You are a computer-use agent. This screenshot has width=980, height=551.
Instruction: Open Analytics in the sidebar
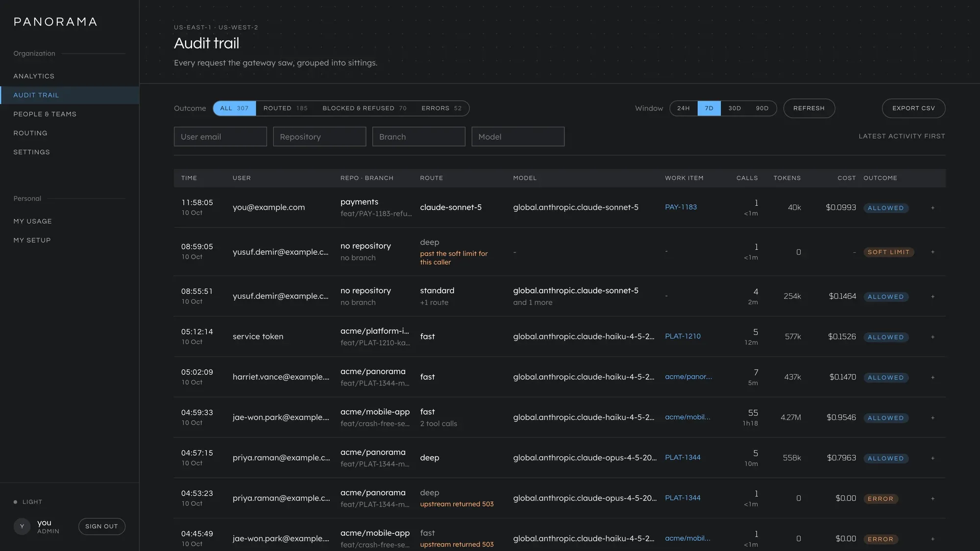[70, 76]
